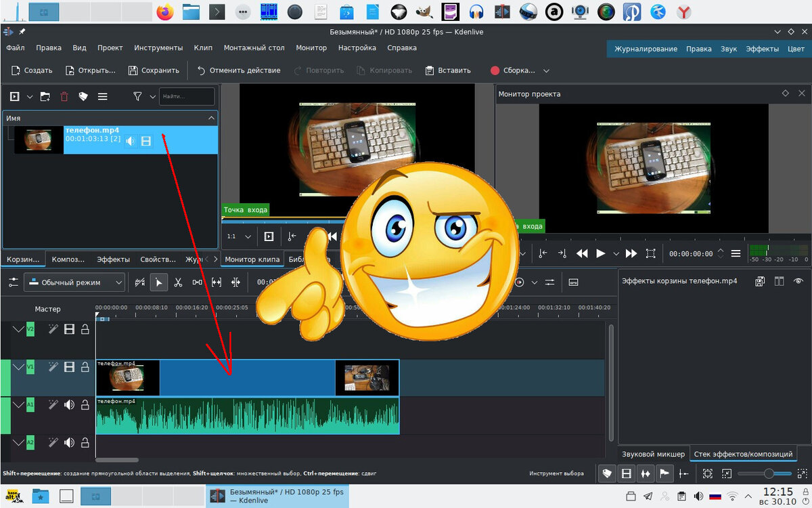
Task: Expand the Сборка render dropdown arrow
Action: point(547,70)
